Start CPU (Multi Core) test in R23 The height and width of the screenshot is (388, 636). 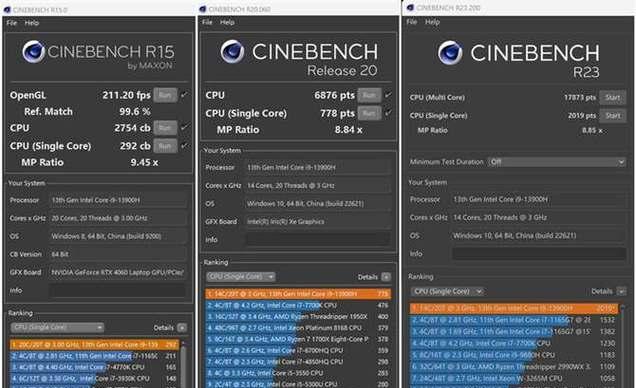tap(612, 97)
